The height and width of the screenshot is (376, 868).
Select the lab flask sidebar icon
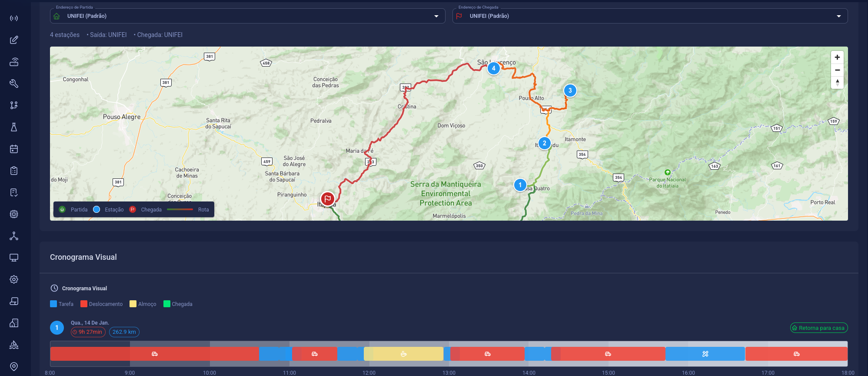coord(14,127)
